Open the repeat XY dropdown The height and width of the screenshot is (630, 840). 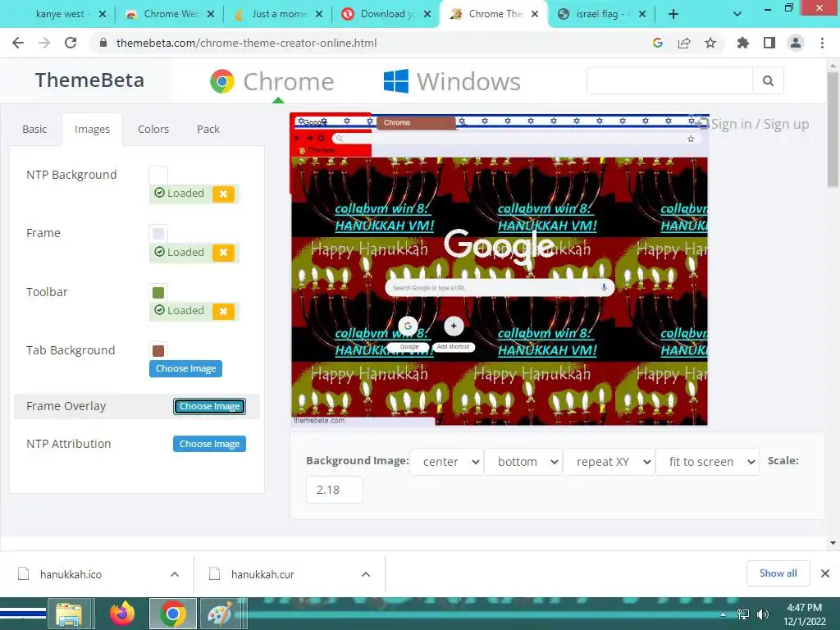pyautogui.click(x=609, y=462)
